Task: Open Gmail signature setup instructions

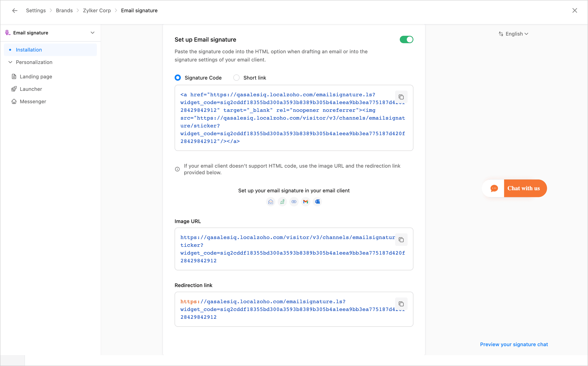Action: point(306,202)
